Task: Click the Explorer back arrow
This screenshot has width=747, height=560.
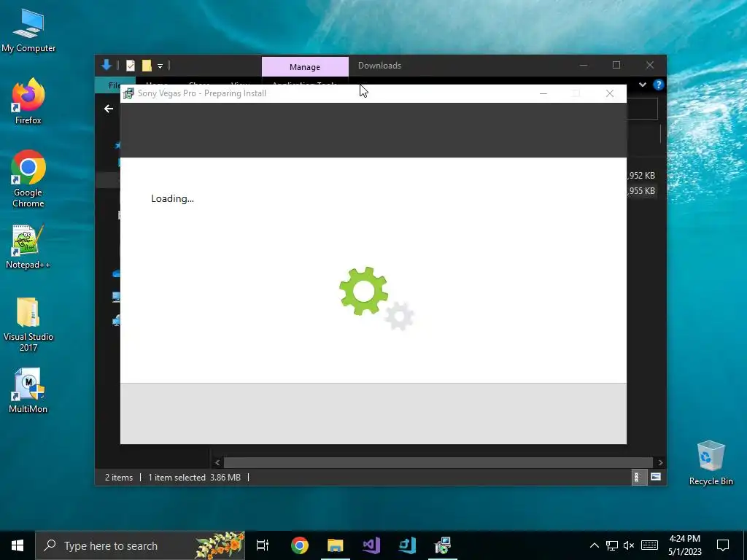Action: 109,109
